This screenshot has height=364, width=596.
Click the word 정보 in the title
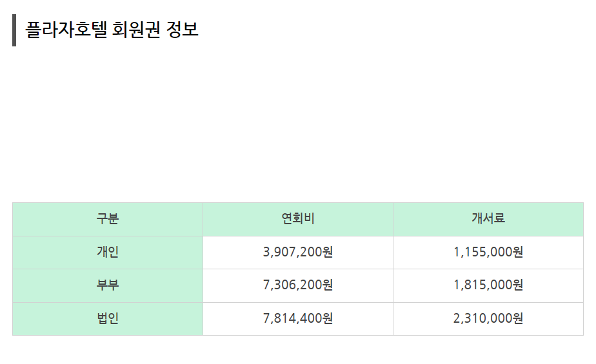pyautogui.click(x=183, y=30)
